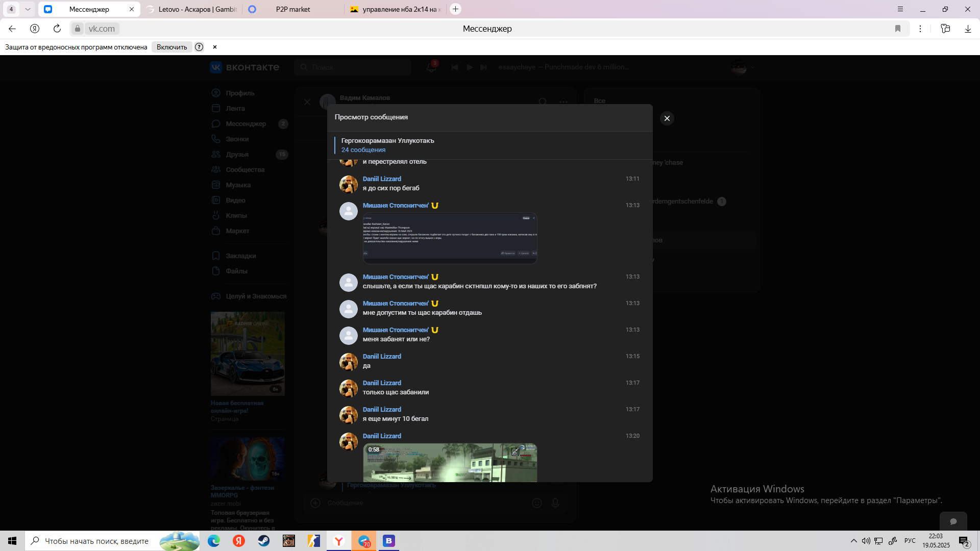
Task: Dismiss the malware protection notice
Action: tap(215, 47)
